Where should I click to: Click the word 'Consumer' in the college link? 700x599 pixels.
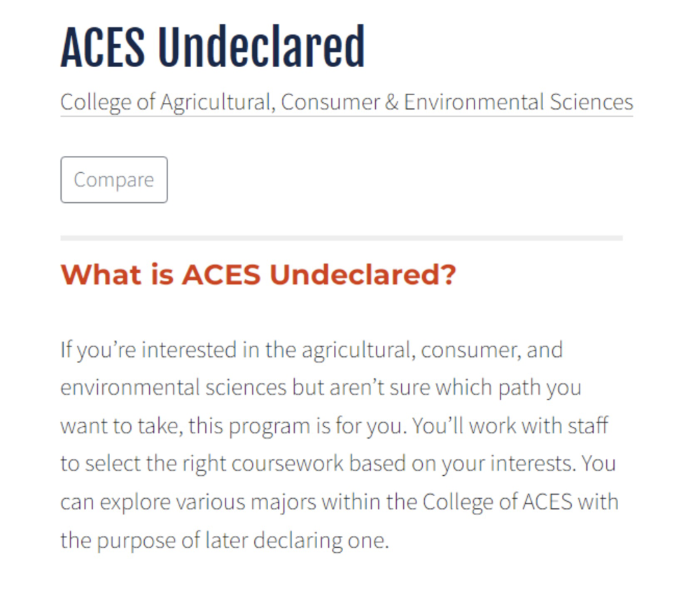click(330, 101)
